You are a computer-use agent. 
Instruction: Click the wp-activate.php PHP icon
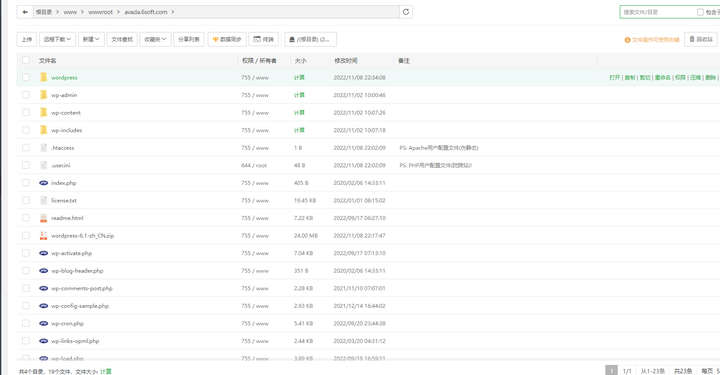[44, 253]
